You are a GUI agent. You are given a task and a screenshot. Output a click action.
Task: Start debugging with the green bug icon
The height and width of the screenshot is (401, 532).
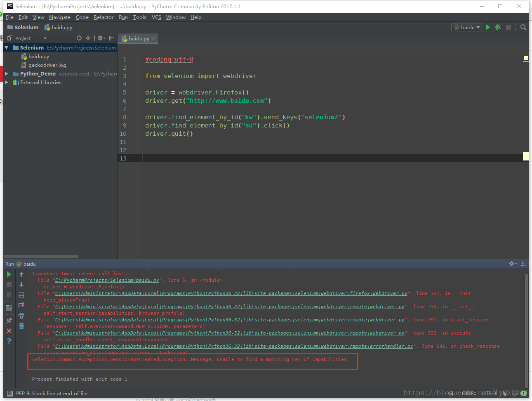tap(498, 27)
